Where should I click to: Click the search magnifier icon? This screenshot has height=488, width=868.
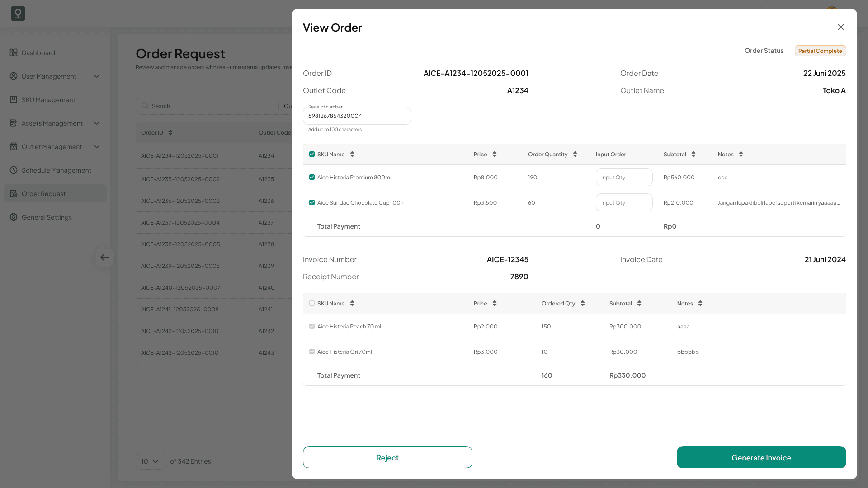pyautogui.click(x=145, y=105)
